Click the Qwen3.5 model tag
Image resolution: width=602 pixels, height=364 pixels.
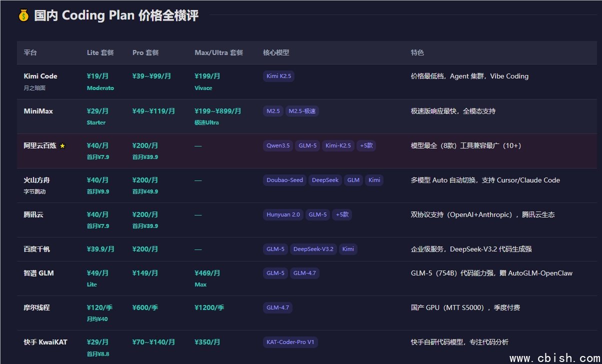point(278,146)
